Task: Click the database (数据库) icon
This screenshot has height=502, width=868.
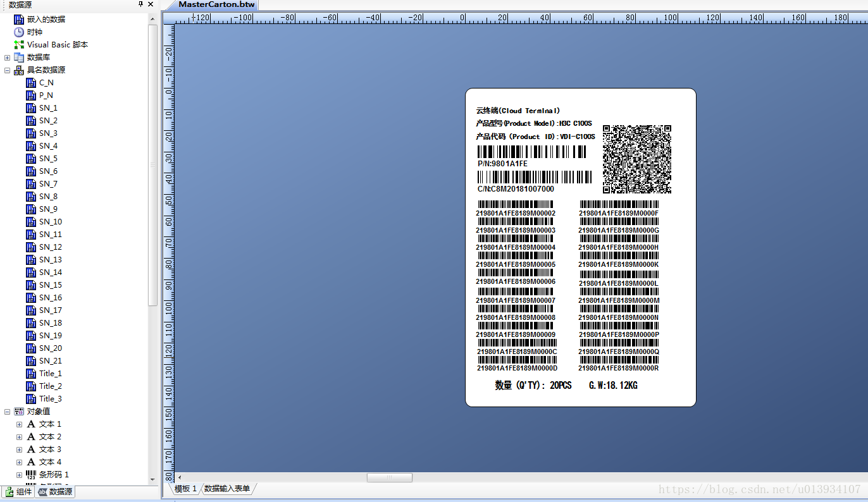Action: [x=19, y=58]
